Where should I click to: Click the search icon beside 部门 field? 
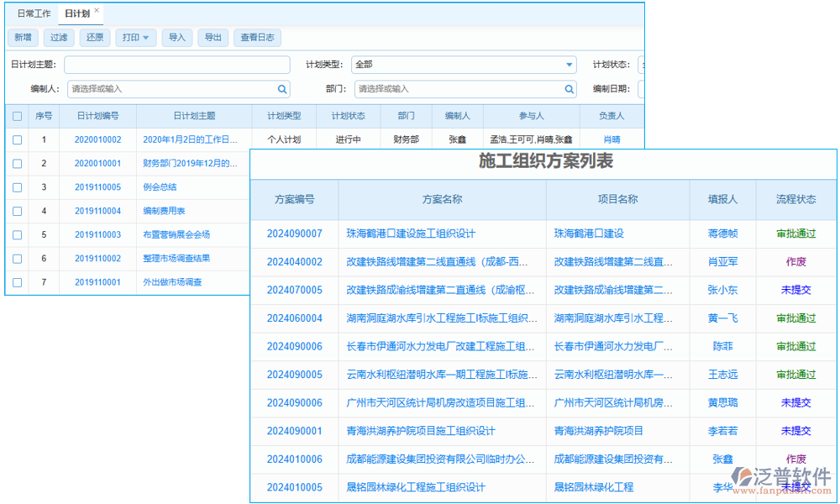pyautogui.click(x=570, y=89)
